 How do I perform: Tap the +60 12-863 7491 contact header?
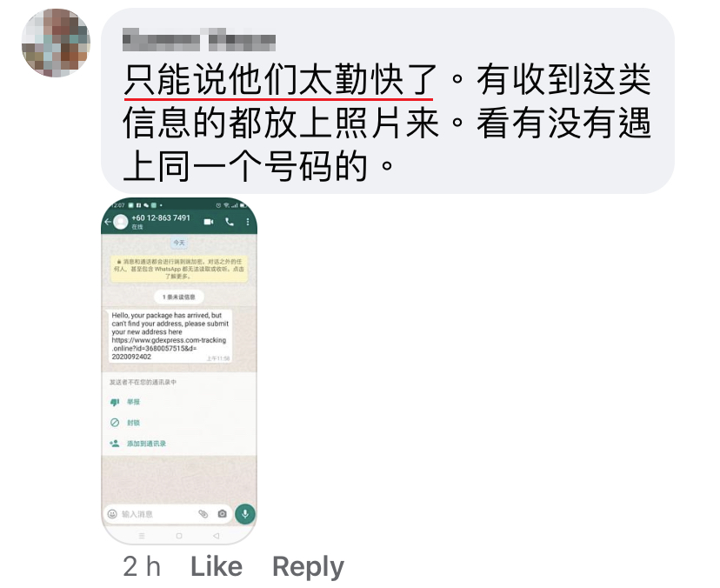click(x=161, y=222)
